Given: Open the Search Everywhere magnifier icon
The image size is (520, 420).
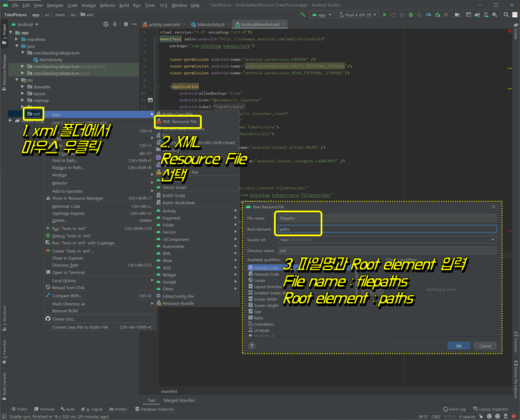Looking at the screenshot, I should click(506, 15).
